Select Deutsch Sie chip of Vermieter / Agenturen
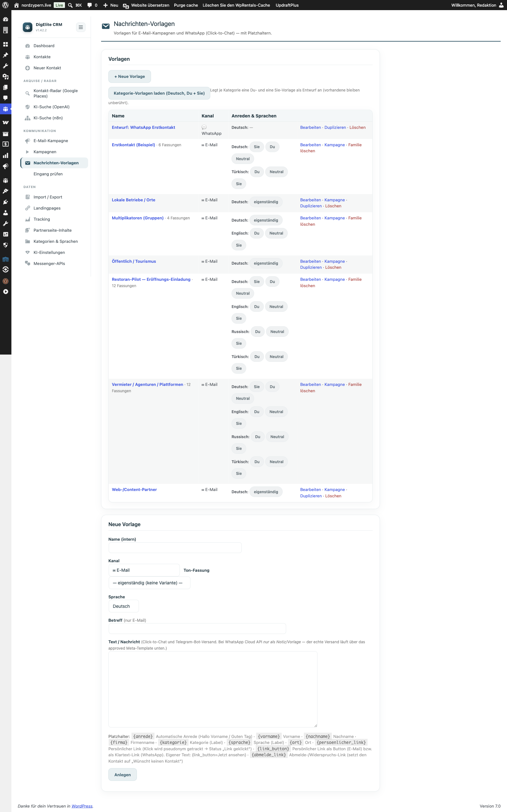Image resolution: width=507 pixels, height=812 pixels. coord(257,387)
